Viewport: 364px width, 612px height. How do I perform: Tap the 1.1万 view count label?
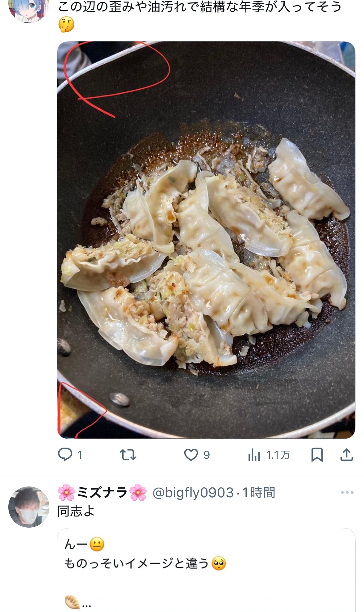(x=278, y=455)
